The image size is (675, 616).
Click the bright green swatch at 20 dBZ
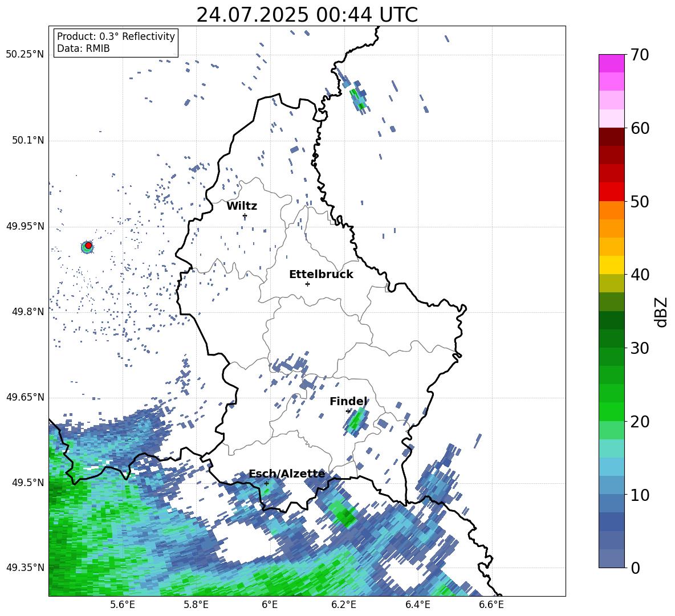point(611,411)
